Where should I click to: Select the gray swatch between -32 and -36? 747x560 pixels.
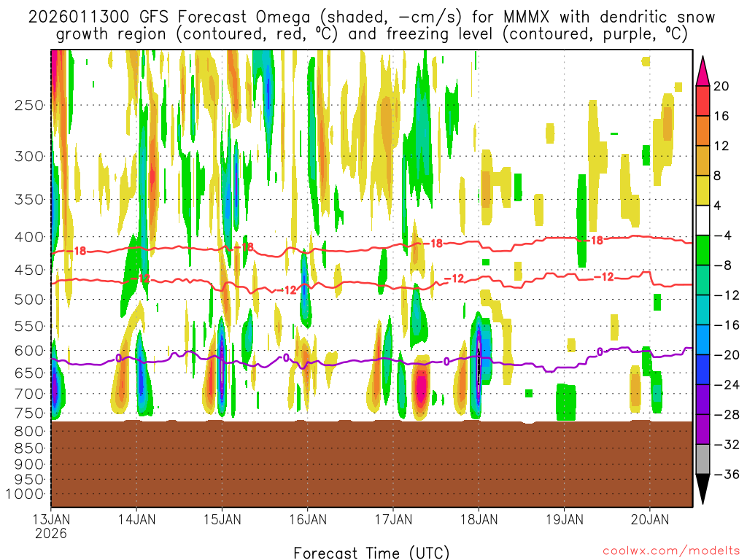703,459
